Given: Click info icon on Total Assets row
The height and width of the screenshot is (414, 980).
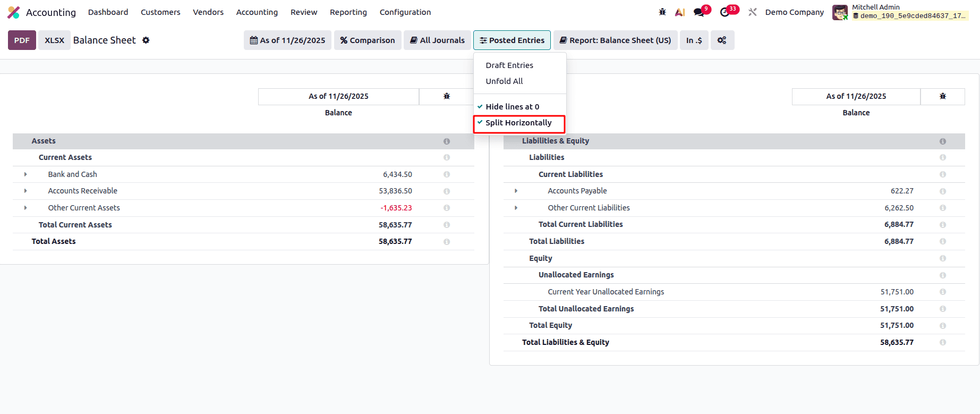Looking at the screenshot, I should point(447,242).
